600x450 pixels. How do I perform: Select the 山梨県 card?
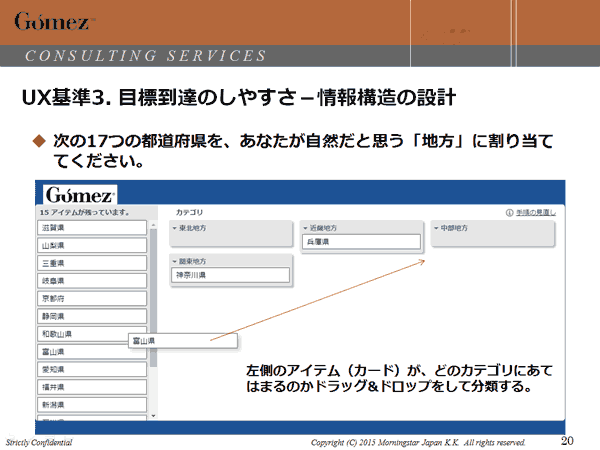point(92,246)
